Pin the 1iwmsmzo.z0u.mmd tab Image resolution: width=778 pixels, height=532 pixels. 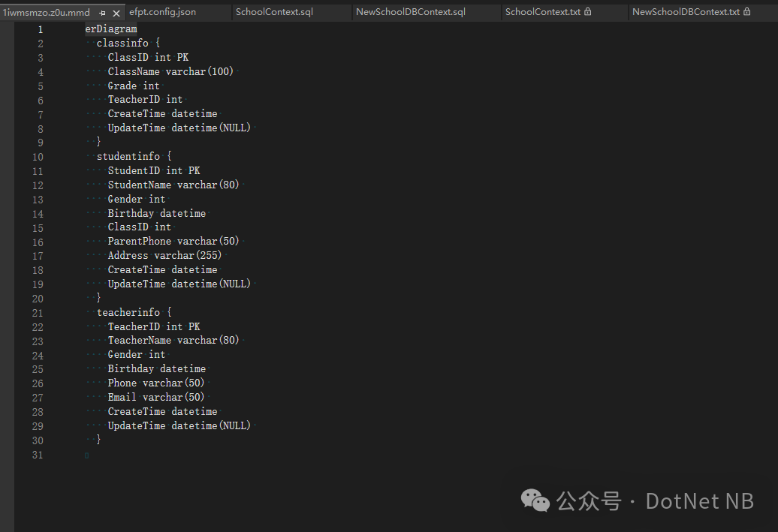102,14
